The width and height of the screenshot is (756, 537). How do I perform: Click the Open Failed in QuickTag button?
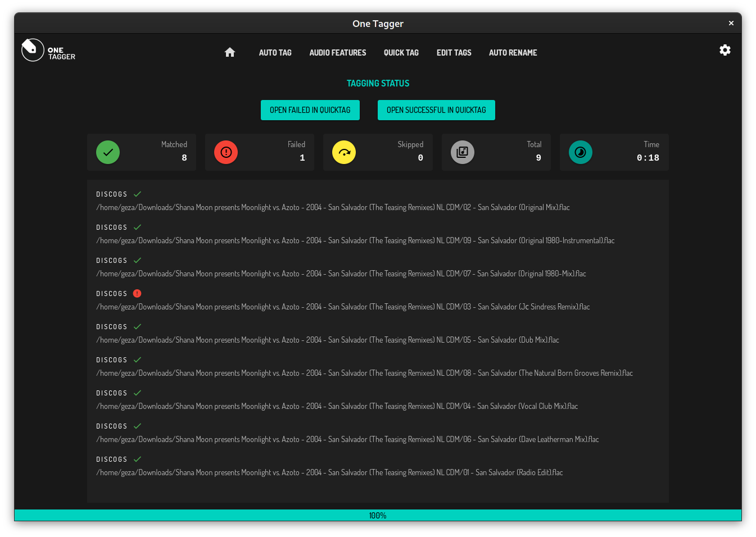pos(310,110)
